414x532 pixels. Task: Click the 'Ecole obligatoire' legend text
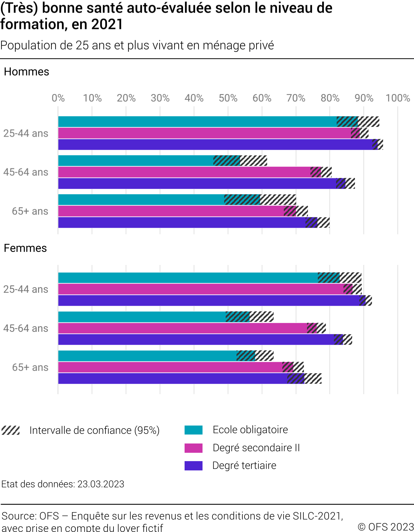pos(250,430)
